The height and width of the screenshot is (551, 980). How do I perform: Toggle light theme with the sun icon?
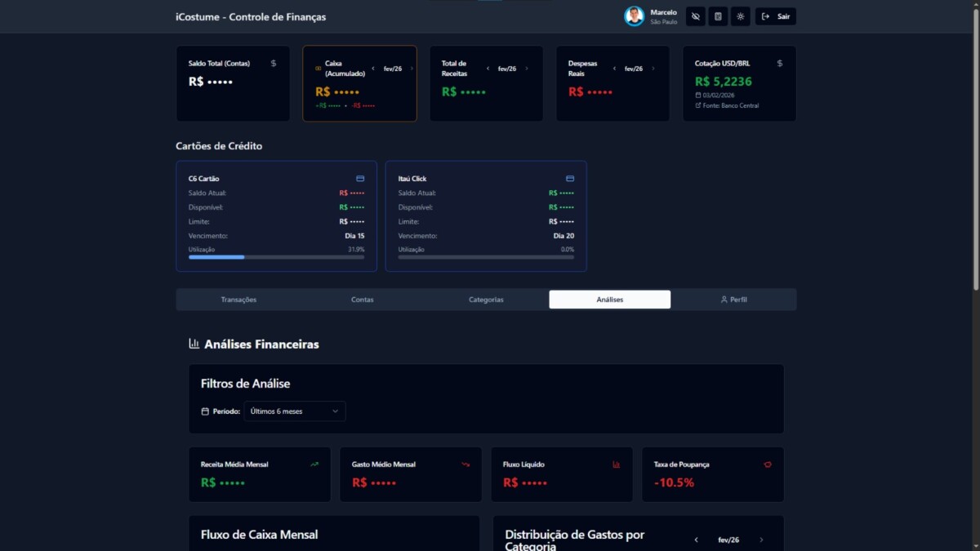tap(741, 16)
